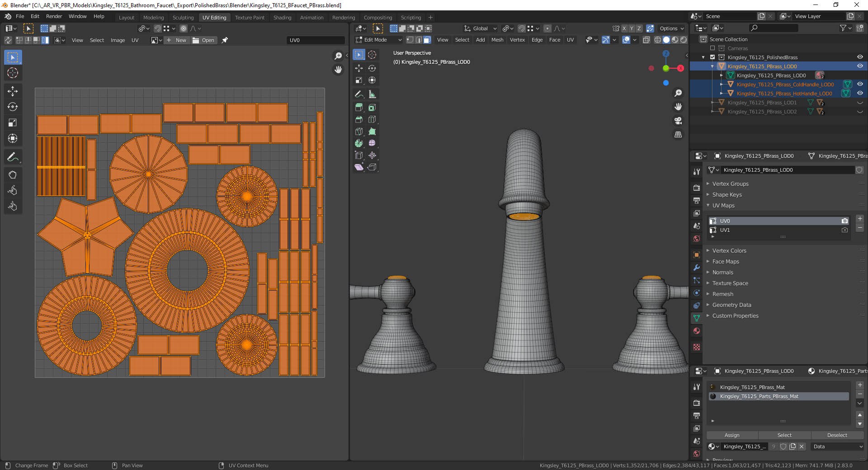The width and height of the screenshot is (868, 470).
Task: Open the Render menu
Action: 54,16
